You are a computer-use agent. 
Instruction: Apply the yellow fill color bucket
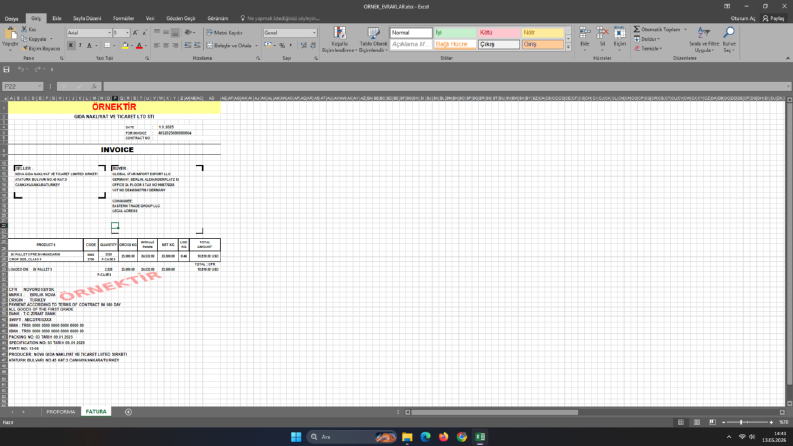click(x=125, y=46)
